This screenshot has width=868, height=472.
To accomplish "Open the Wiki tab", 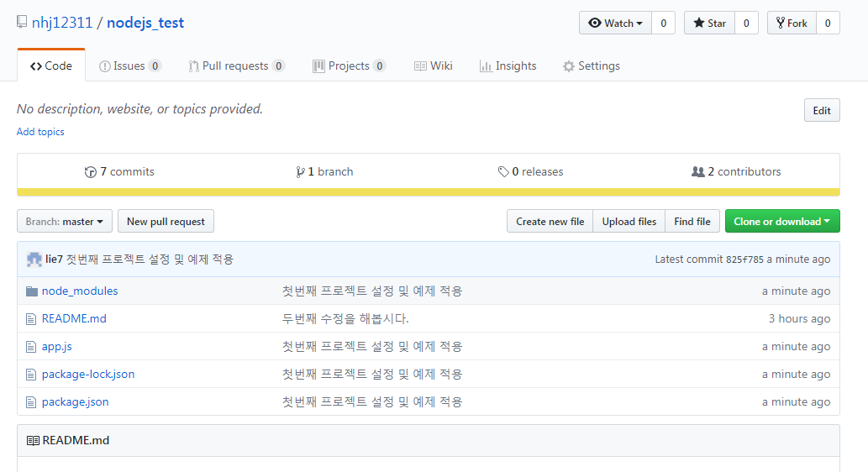I will pyautogui.click(x=434, y=66).
